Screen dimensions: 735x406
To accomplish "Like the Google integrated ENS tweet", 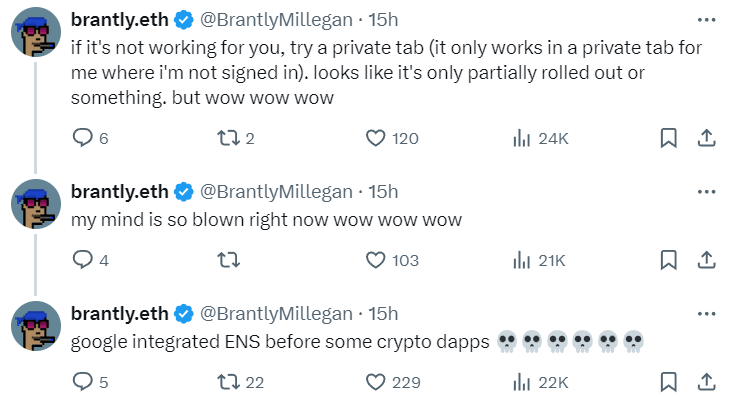I will [x=376, y=382].
